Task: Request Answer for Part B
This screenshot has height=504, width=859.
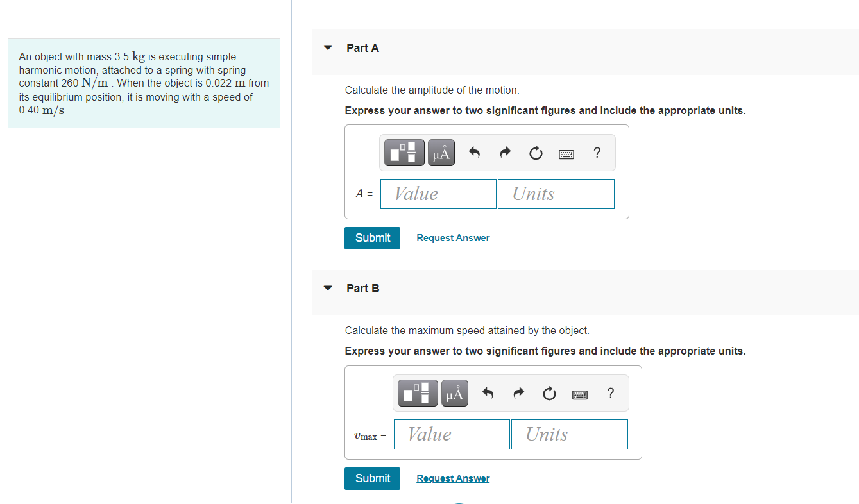Action: click(453, 478)
